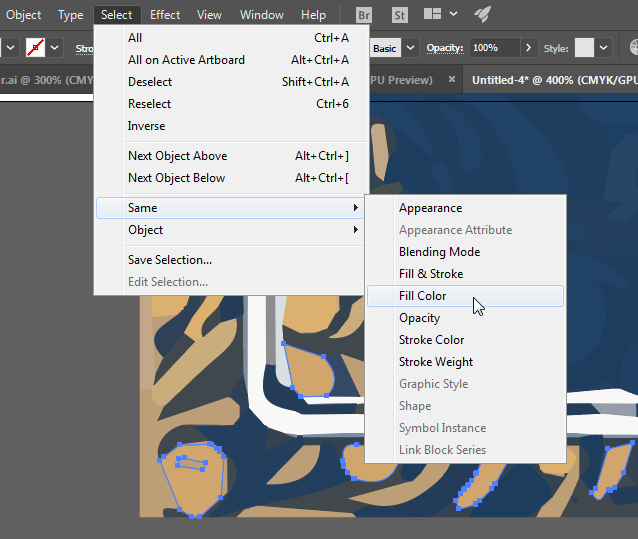This screenshot has height=539, width=638.
Task: Expand the Arrange Documents dropdown arrow
Action: click(453, 14)
